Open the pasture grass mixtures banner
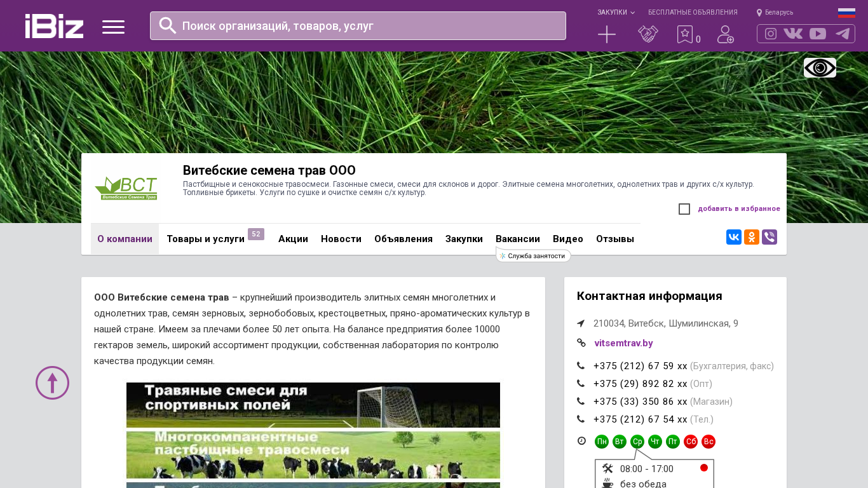The height and width of the screenshot is (488, 868). tap(313, 455)
